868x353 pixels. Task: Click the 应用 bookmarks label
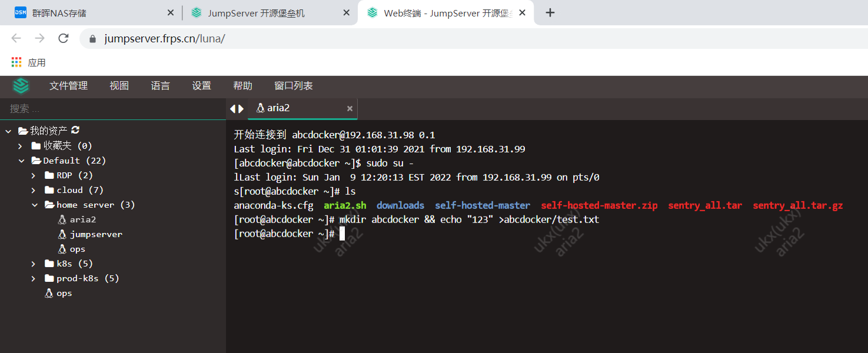[x=36, y=62]
